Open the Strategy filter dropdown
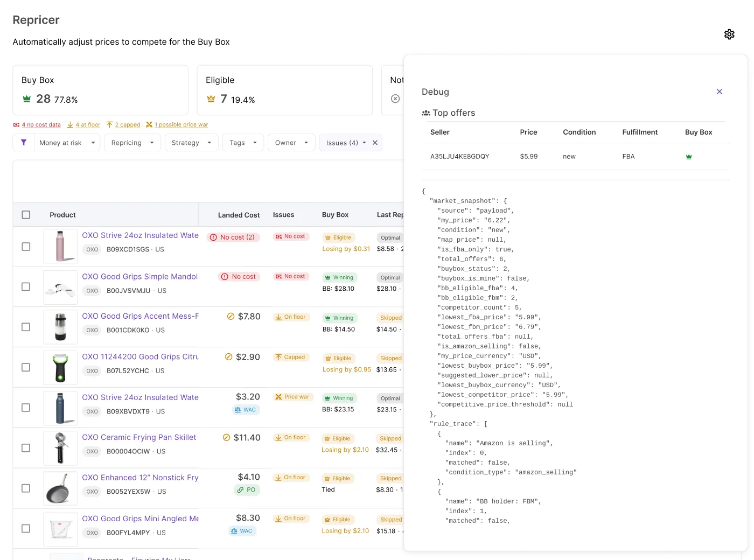Screen dimensions: 754x560 191,143
